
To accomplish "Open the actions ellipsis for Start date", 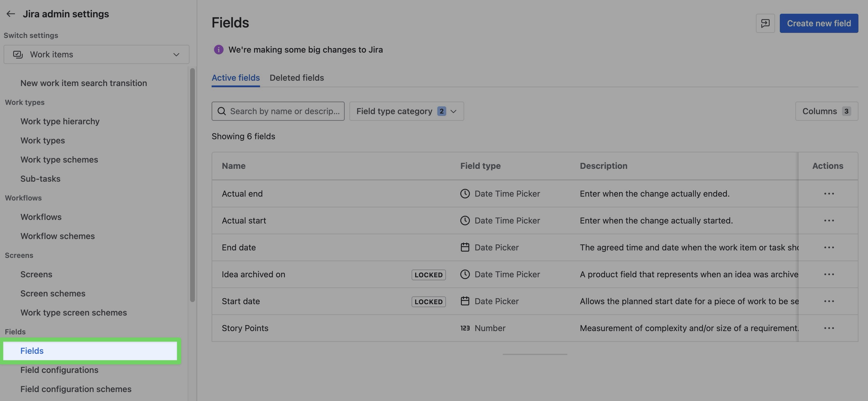I will (x=829, y=301).
